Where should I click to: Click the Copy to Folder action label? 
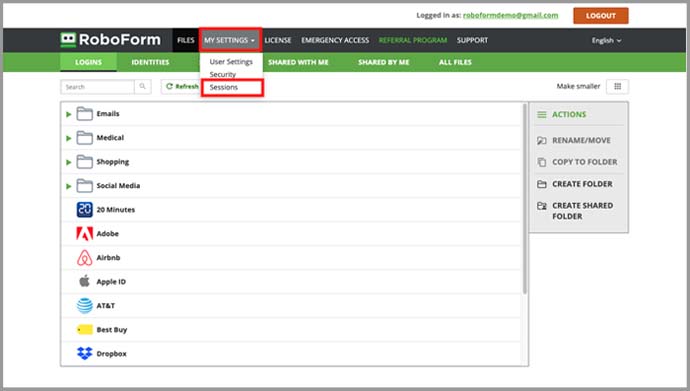point(585,162)
